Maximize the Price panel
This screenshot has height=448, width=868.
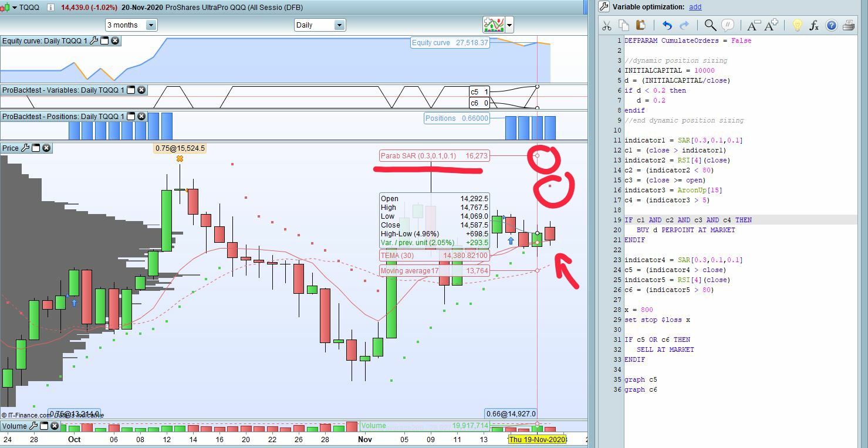tap(36, 148)
